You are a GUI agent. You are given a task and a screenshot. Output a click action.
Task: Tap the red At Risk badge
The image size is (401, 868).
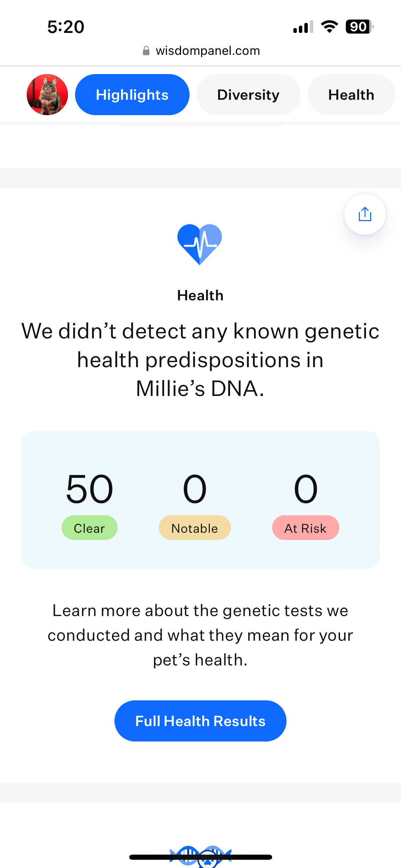click(x=305, y=528)
